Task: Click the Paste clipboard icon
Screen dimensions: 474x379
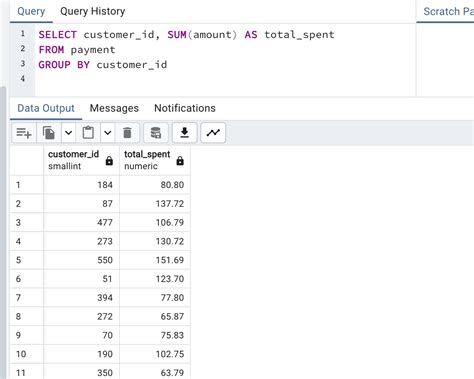Action: pyautogui.click(x=88, y=133)
